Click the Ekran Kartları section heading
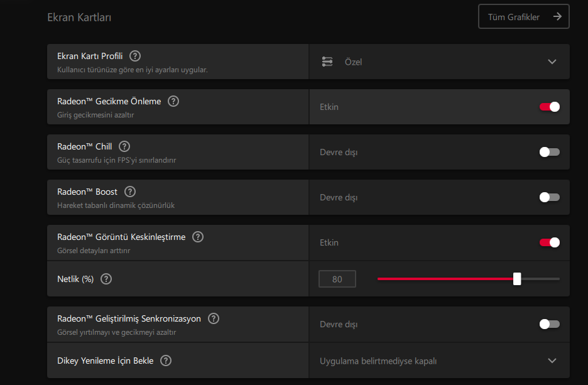Screen dimensions: 588x385 point(79,18)
